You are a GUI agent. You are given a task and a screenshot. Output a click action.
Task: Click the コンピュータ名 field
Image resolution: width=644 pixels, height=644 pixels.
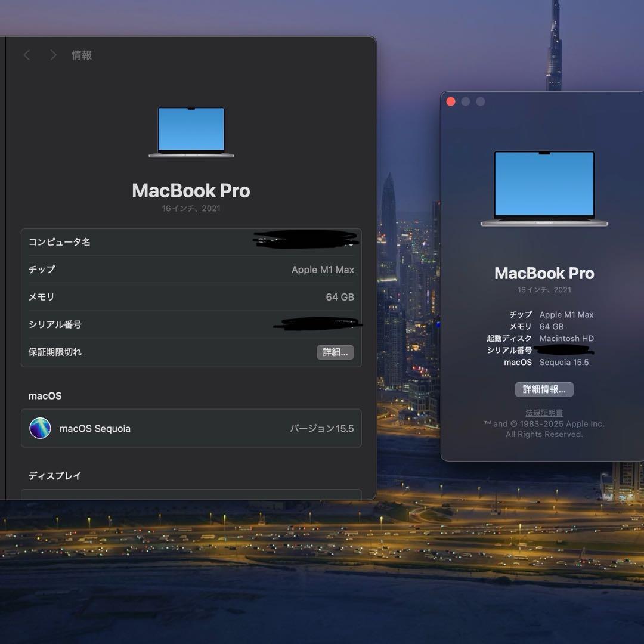191,241
